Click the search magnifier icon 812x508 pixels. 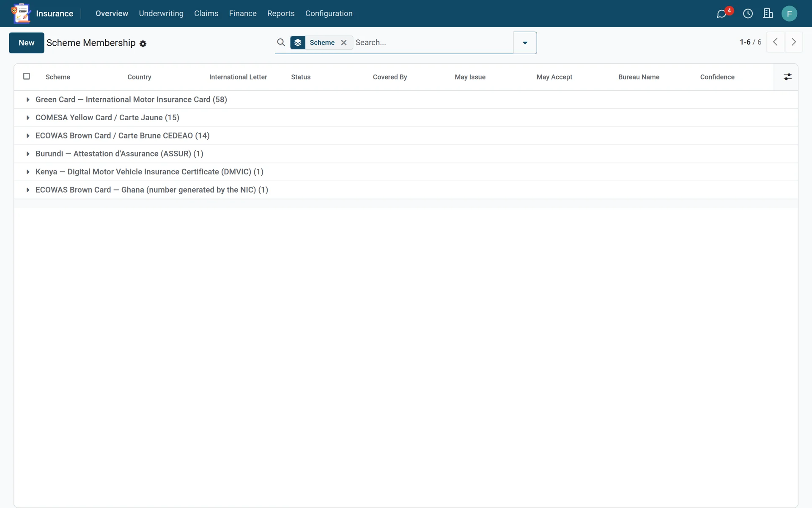click(281, 42)
